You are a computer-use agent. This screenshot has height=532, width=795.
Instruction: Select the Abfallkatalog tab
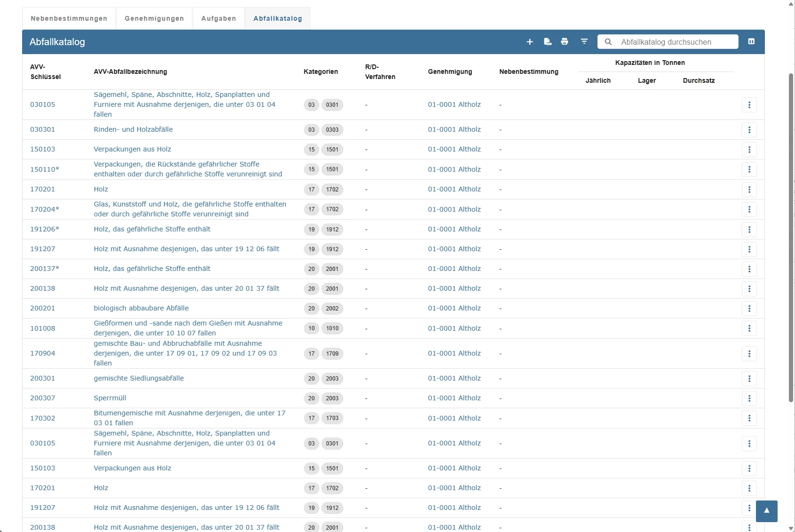click(x=278, y=18)
